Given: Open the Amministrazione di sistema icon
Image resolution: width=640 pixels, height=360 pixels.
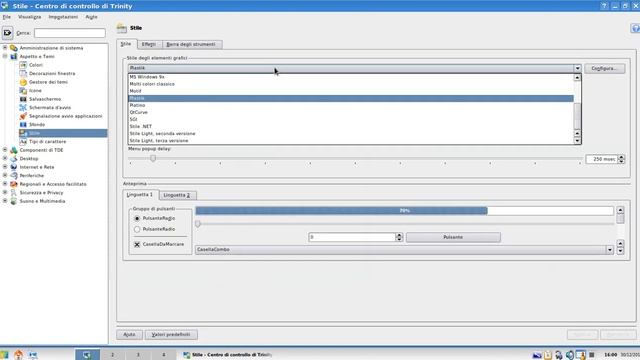Looking at the screenshot, I should tap(14, 48).
